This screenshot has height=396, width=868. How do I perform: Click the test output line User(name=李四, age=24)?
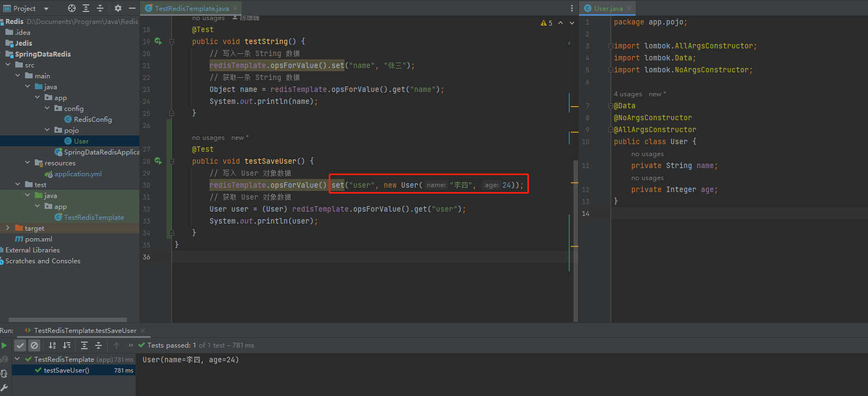point(190,360)
